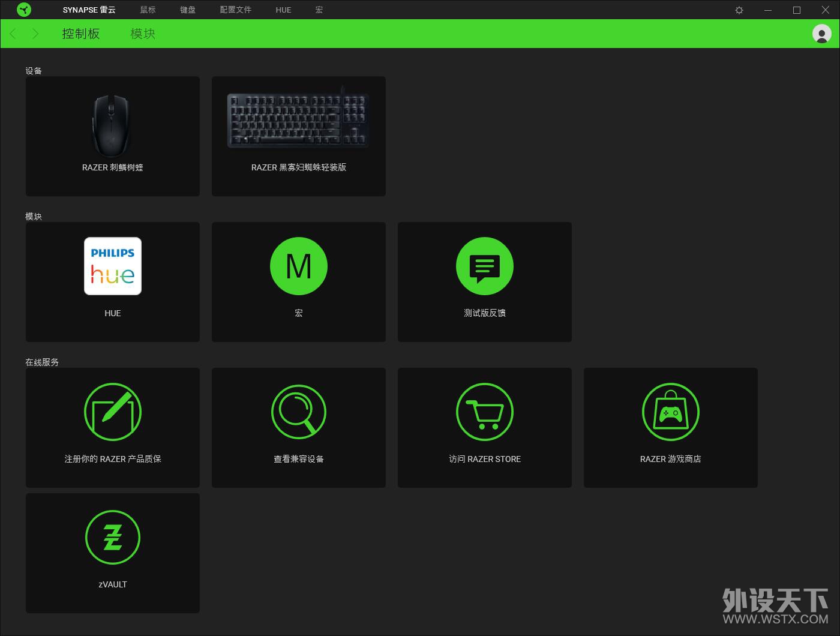Open the beta feedback chat icon
This screenshot has width=840, height=636.
tap(485, 266)
